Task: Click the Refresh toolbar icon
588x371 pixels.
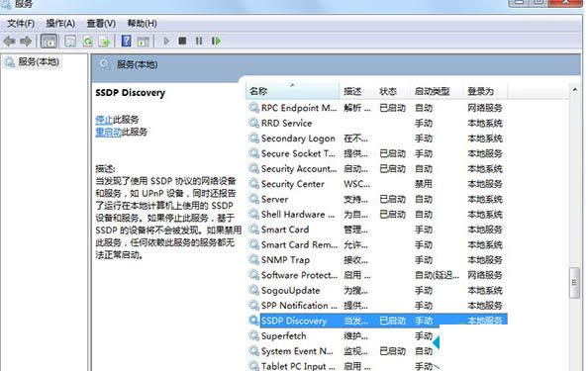Action: [x=88, y=42]
